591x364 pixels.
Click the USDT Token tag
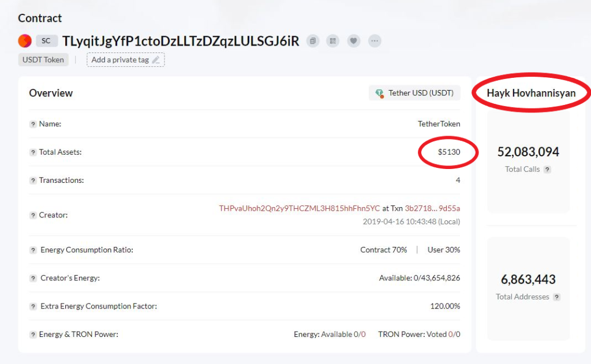[x=43, y=59]
